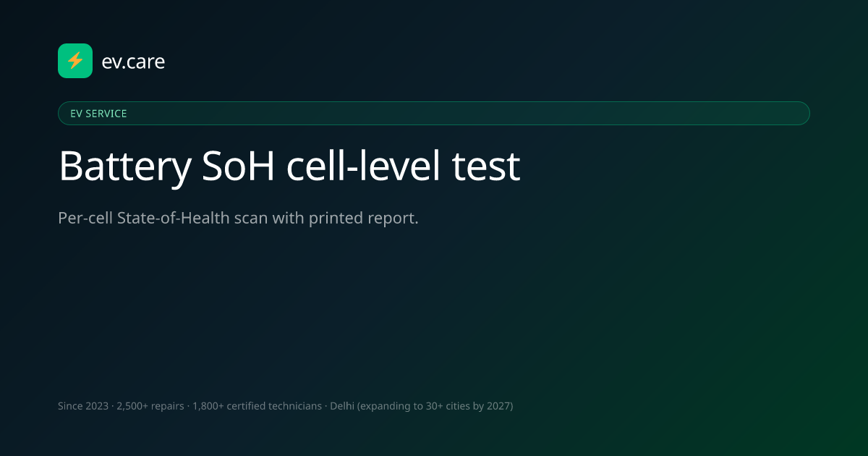Click the green lightning bolt logo icon
Image resolution: width=868 pixels, height=456 pixels.
pos(75,61)
